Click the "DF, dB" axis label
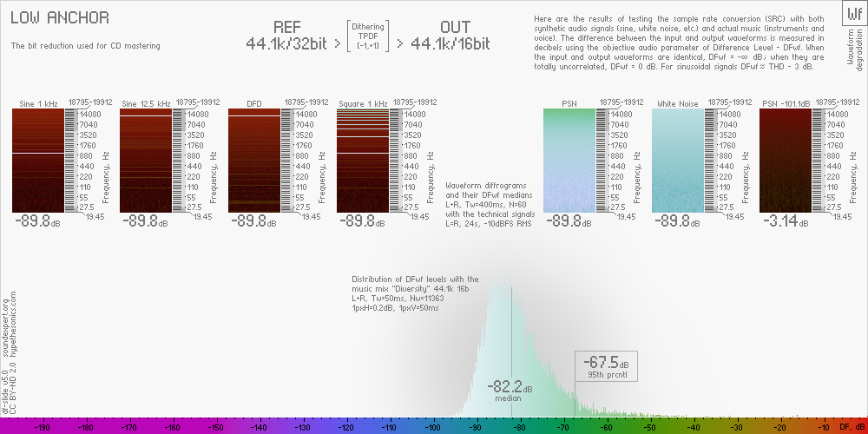Image resolution: width=868 pixels, height=434 pixels. [852, 427]
